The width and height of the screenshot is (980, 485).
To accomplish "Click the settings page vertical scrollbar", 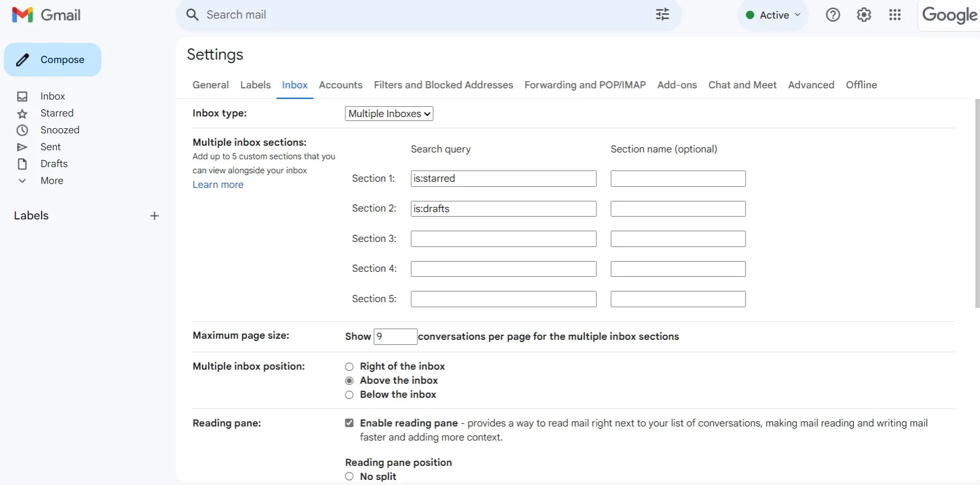I will click(x=977, y=203).
